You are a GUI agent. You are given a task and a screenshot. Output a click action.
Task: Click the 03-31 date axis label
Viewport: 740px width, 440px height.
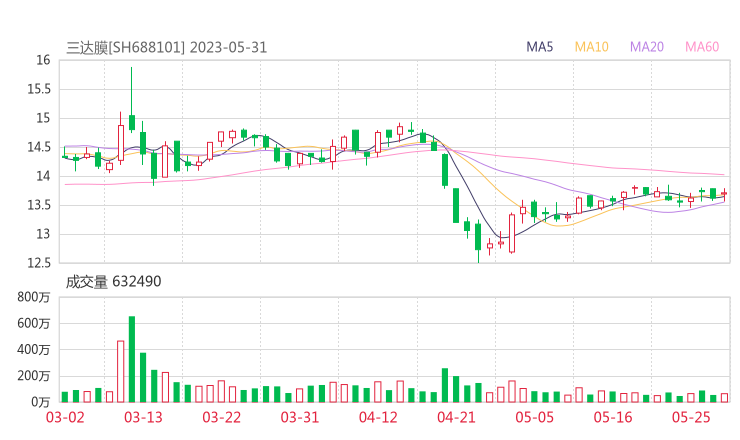(x=300, y=417)
